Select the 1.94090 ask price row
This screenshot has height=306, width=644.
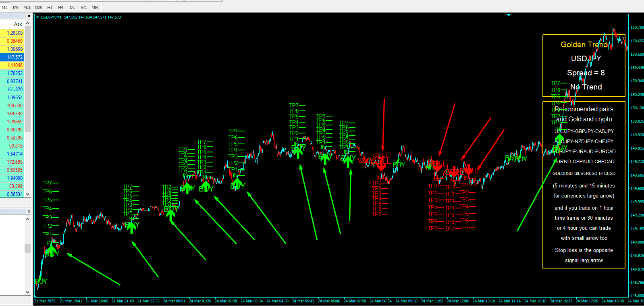coord(12,178)
